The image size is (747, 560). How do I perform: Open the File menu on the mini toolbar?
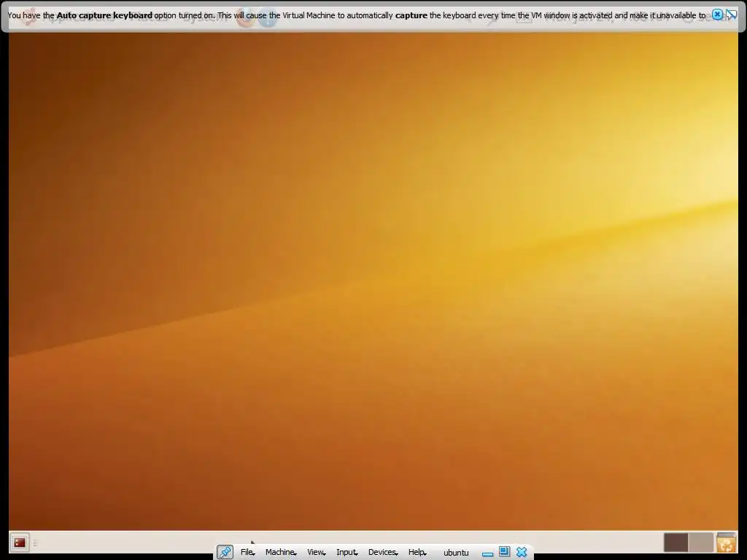[x=248, y=552]
